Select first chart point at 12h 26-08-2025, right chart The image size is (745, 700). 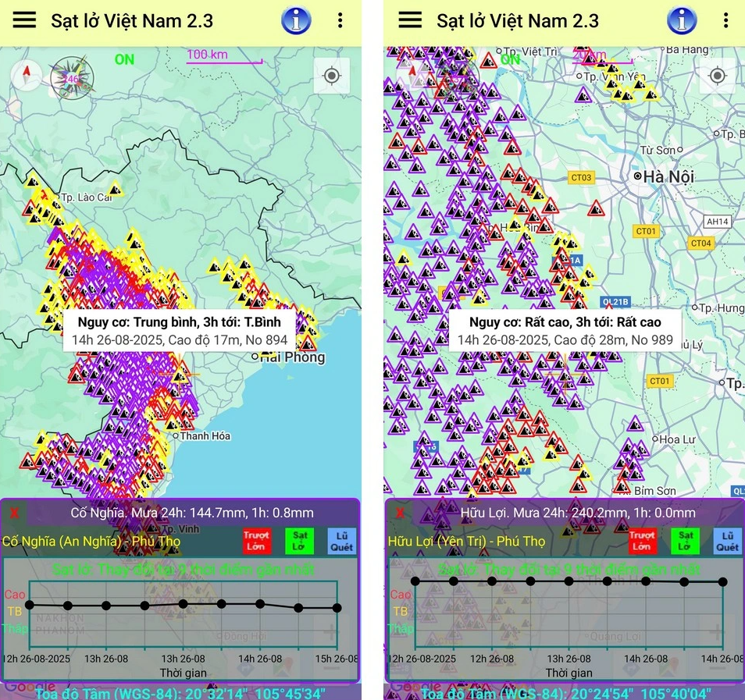pos(415,581)
